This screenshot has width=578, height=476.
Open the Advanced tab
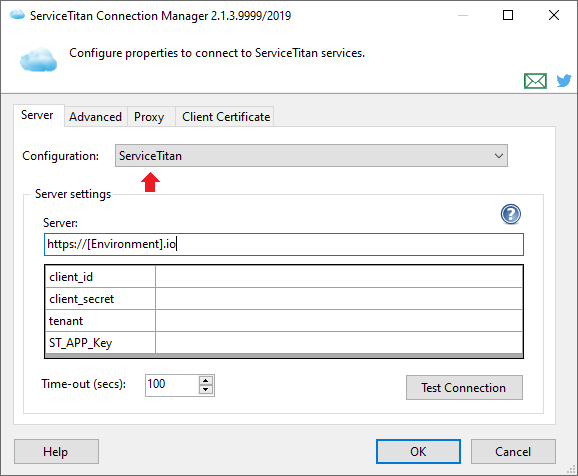point(95,117)
